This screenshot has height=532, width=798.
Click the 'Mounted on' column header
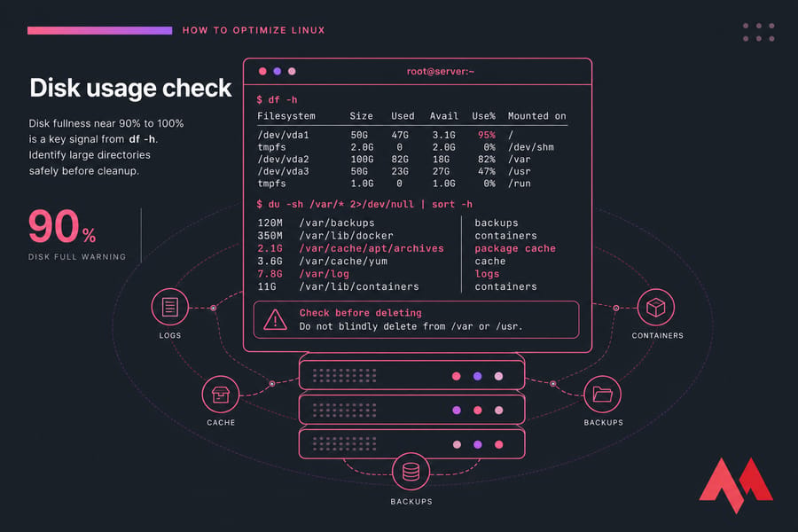click(537, 116)
